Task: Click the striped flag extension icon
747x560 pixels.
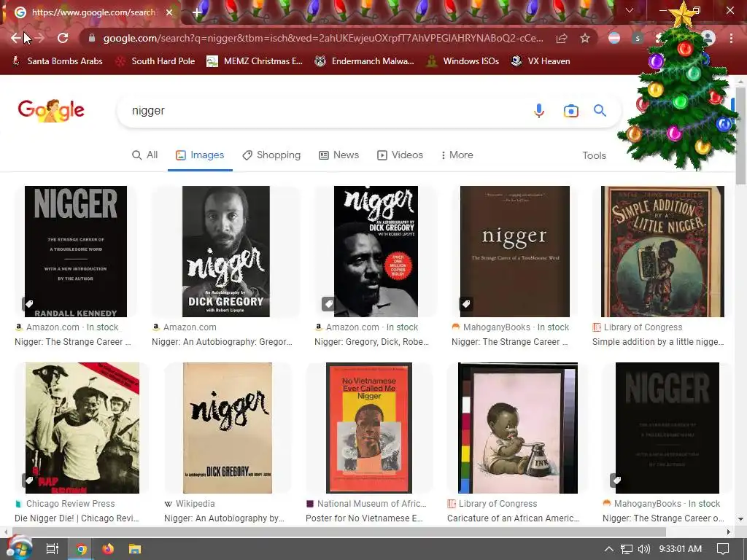Action: coord(614,38)
